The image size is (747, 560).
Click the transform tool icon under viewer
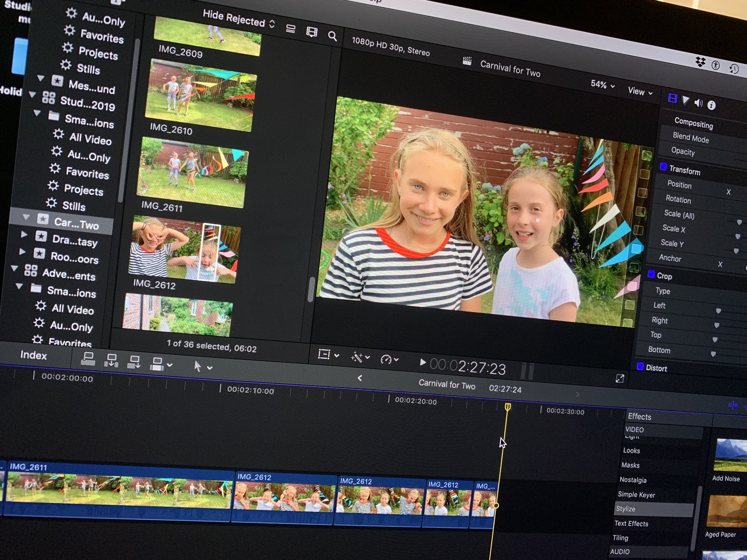[324, 354]
